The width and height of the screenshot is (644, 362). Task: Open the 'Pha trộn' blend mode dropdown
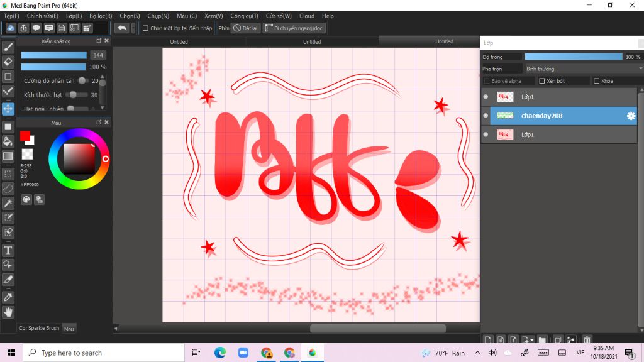[583, 69]
